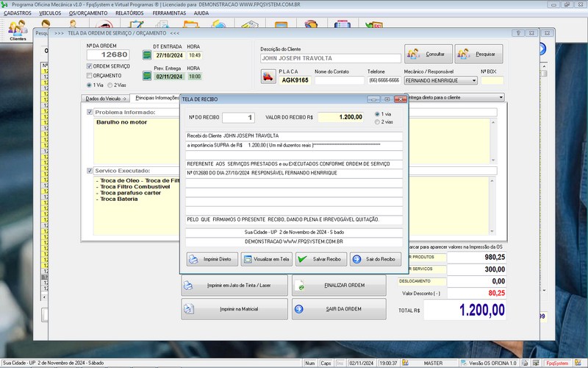Click the PLACA field AGK9165
The image size is (588, 368).
tap(295, 80)
